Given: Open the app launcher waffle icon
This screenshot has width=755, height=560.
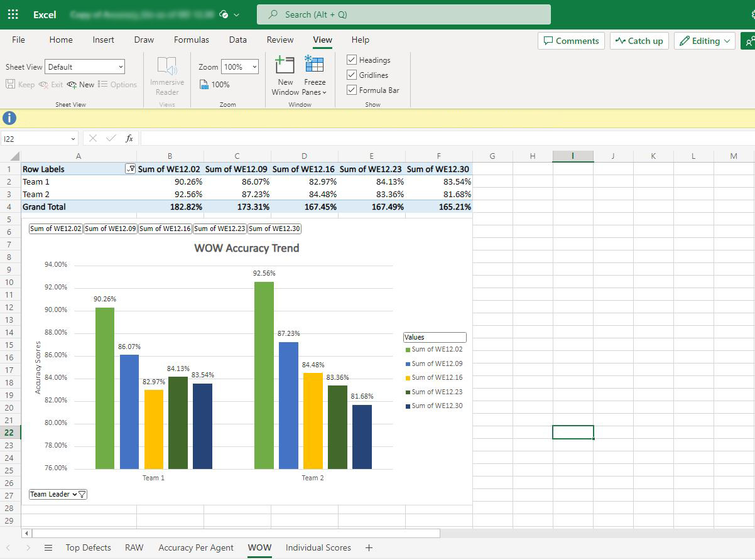Looking at the screenshot, I should [x=13, y=14].
